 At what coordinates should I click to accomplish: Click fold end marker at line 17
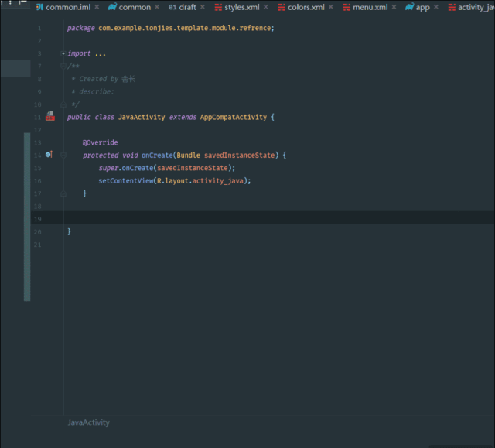63,193
